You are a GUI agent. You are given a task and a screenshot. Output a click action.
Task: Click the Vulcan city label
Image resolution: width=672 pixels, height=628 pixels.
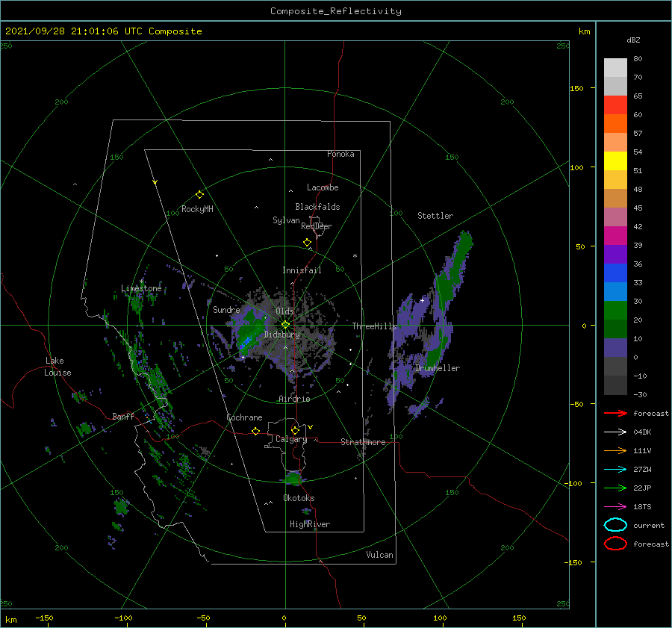point(380,555)
